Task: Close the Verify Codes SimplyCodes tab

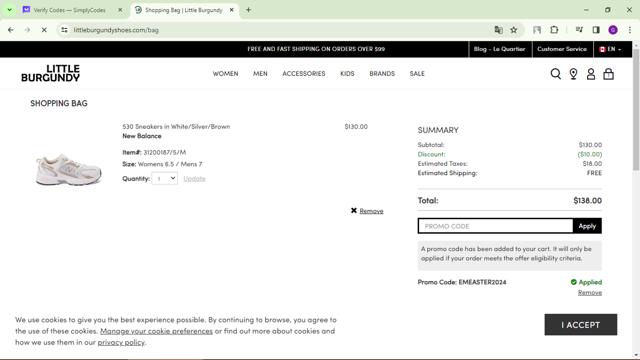Action: click(x=120, y=10)
